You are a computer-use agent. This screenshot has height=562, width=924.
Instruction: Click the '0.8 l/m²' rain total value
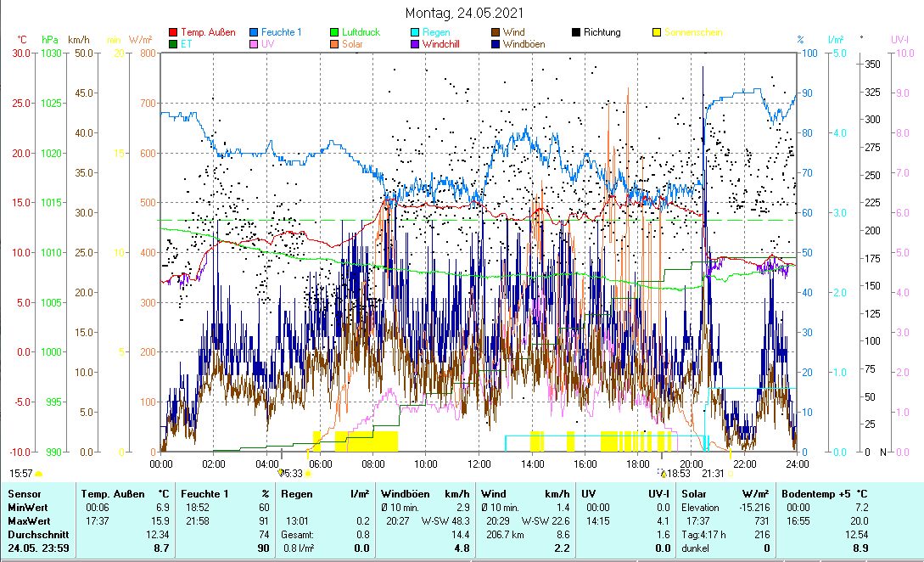tap(299, 548)
